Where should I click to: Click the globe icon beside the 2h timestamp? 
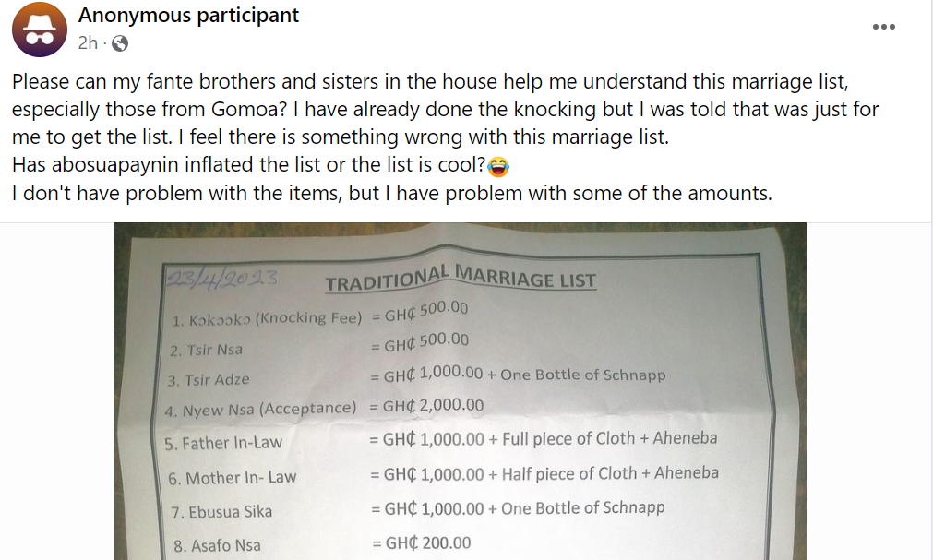pyautogui.click(x=121, y=42)
